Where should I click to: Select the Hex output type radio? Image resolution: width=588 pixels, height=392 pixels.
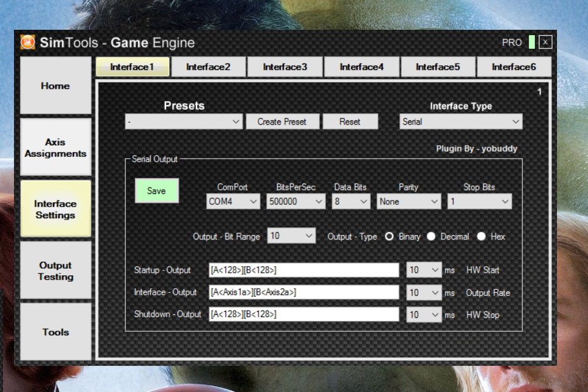[481, 236]
